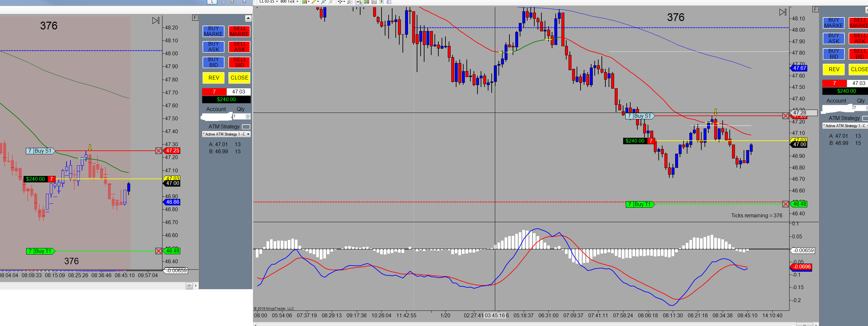Click the F button on left chart
The height and width of the screenshot is (326, 868).
point(195,17)
